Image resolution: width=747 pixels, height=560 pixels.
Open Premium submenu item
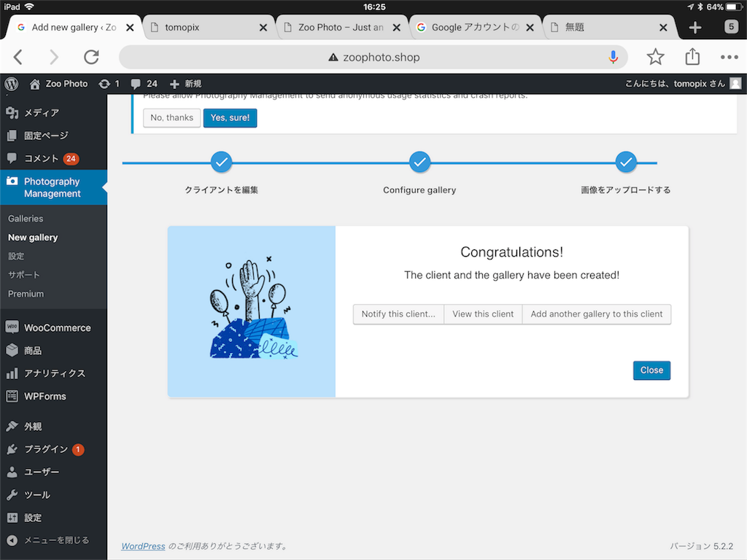[26, 294]
